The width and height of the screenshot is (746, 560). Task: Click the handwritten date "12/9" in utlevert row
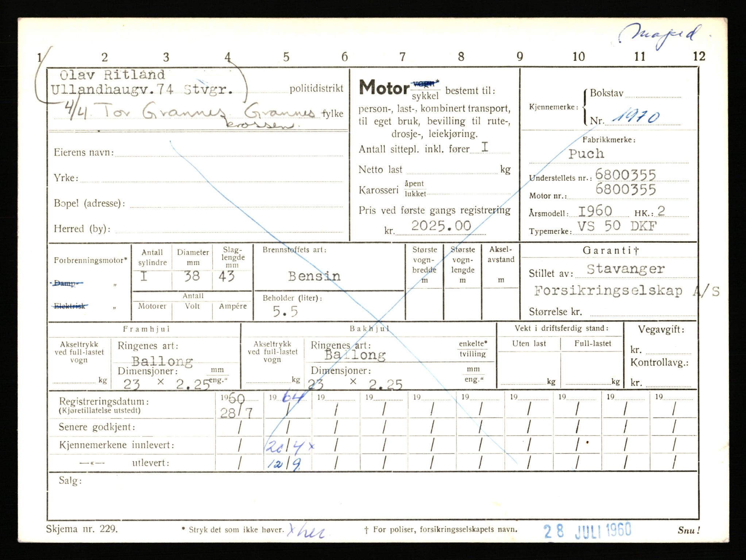[x=284, y=463]
